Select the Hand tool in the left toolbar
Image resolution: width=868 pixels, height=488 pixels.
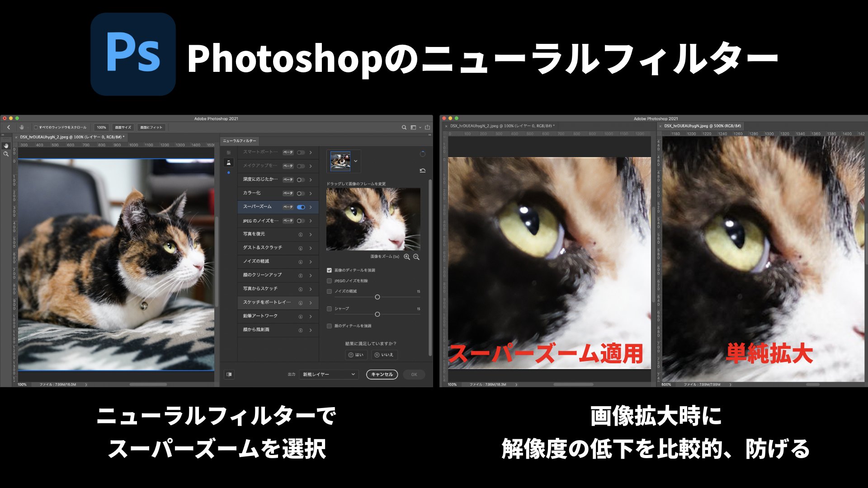pyautogui.click(x=6, y=146)
